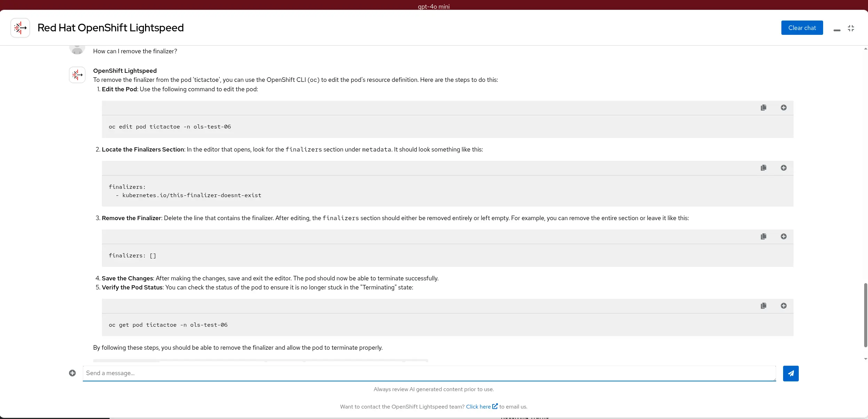Select the text 'finalizers: []'

tap(132, 256)
